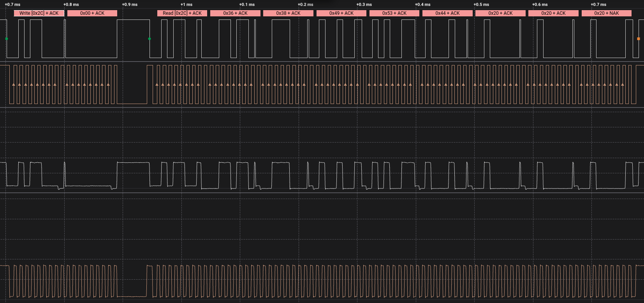The height and width of the screenshot is (303, 644).
Task: Click the green repeated-start marker before Read
Action: tap(150, 39)
